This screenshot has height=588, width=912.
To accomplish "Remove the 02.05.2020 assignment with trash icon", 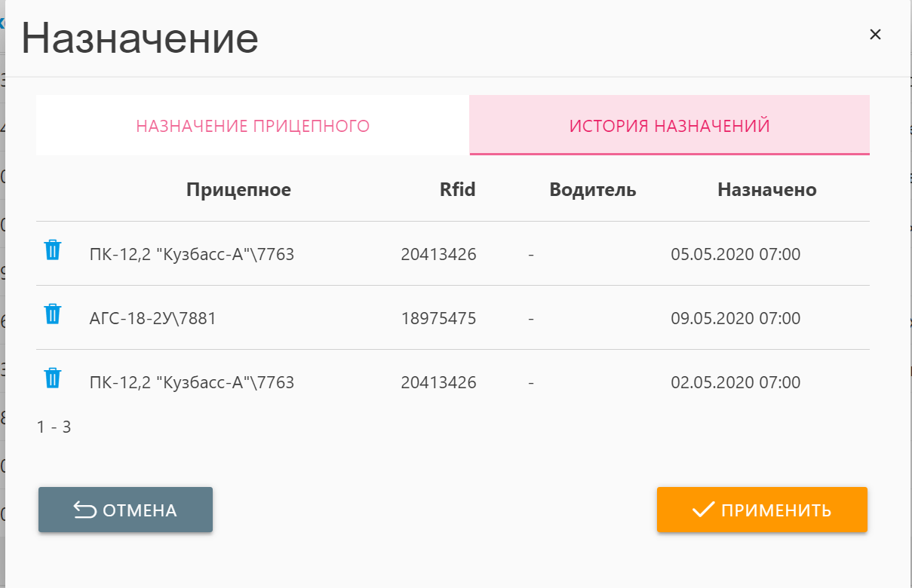I will 52,378.
